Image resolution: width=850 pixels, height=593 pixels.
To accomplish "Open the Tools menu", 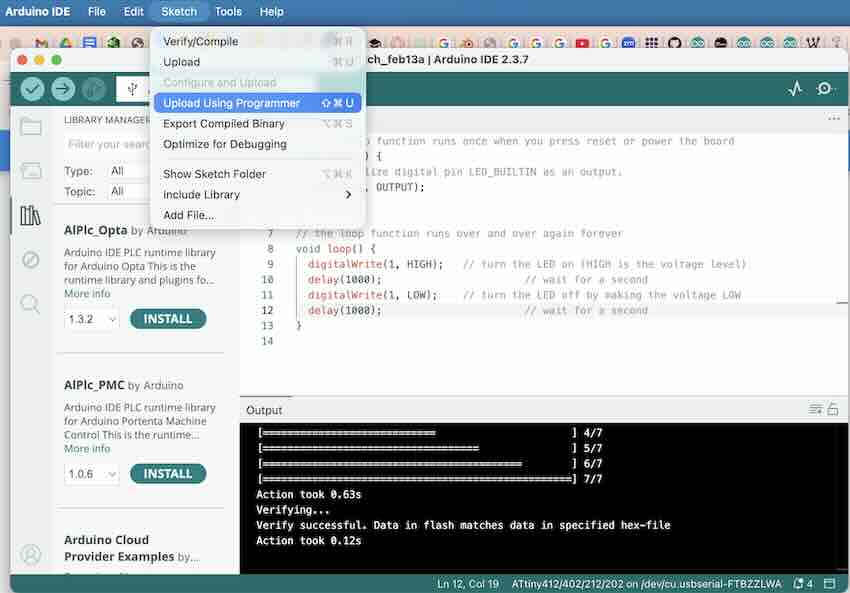I will tap(228, 11).
